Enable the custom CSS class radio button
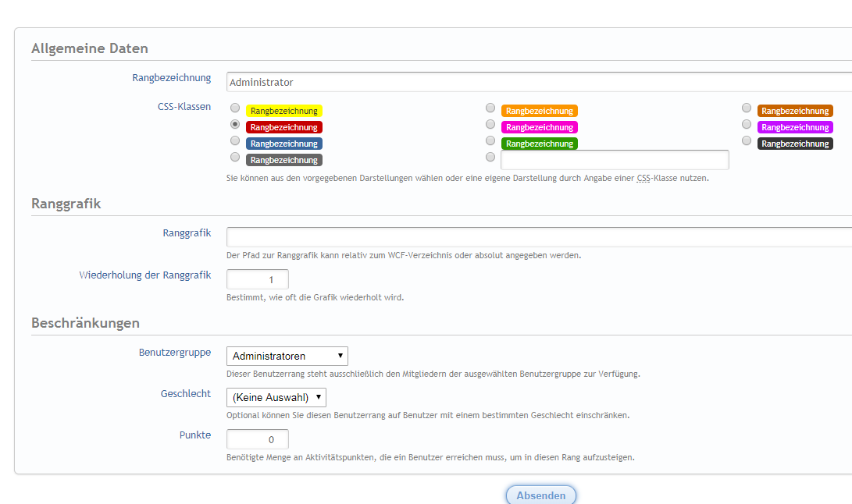 [x=490, y=157]
